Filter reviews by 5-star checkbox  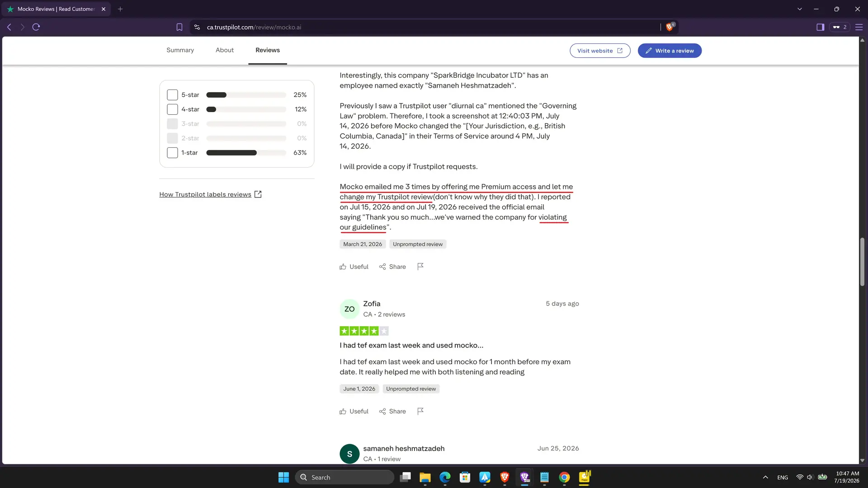pyautogui.click(x=172, y=95)
